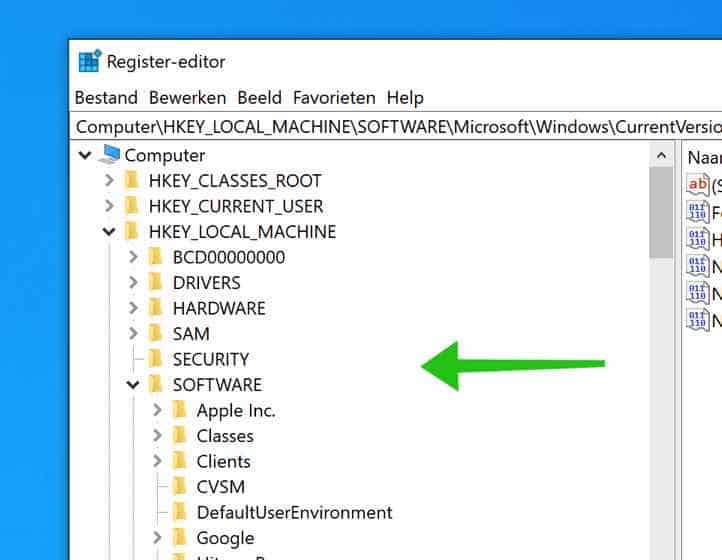Click HKEY_LOCAL_MACHINE folder icon
Viewport: 722px width, 560px height.
point(132,231)
